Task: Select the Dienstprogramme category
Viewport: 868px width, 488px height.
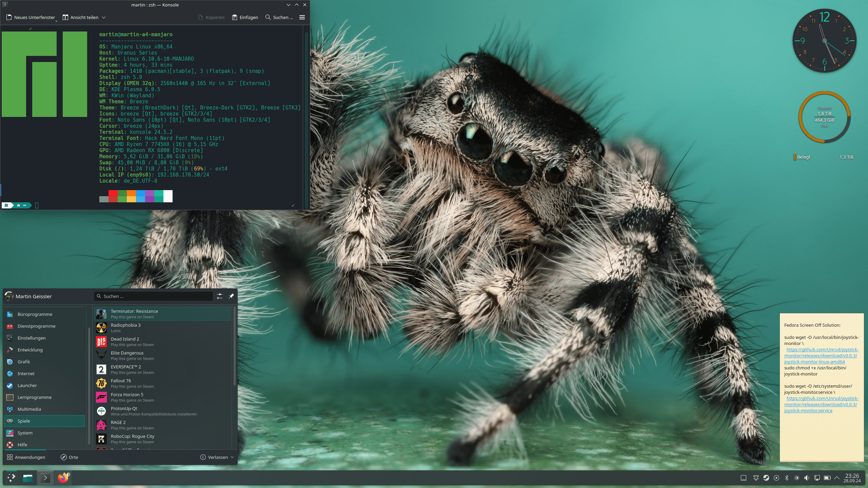Action: [44, 326]
